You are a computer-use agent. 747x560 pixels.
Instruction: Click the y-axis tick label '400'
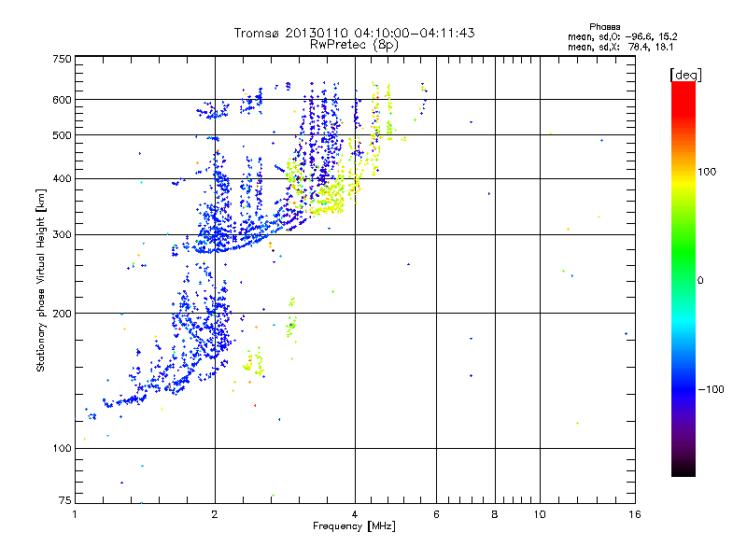[x=62, y=178]
